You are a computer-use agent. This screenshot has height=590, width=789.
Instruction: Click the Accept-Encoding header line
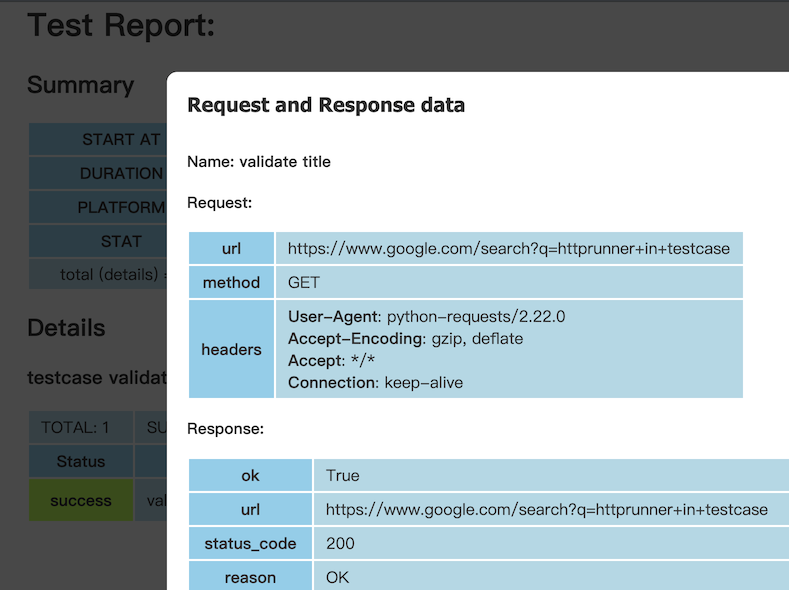tap(405, 339)
